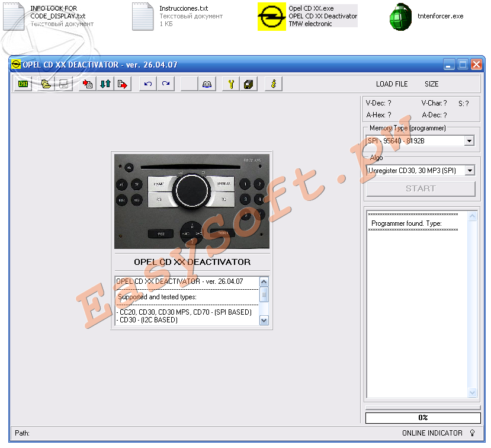Click the Opel logo in the title bar
This screenshot has height=448, width=491.
click(x=16, y=65)
